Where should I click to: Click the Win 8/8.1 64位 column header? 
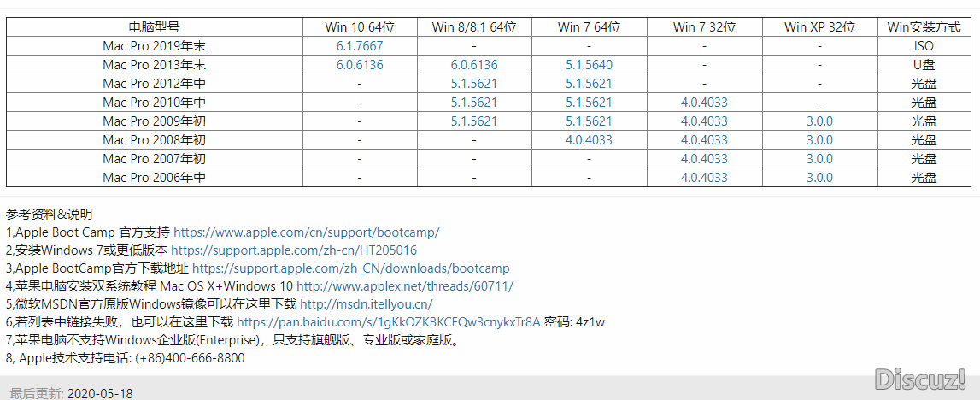[474, 27]
